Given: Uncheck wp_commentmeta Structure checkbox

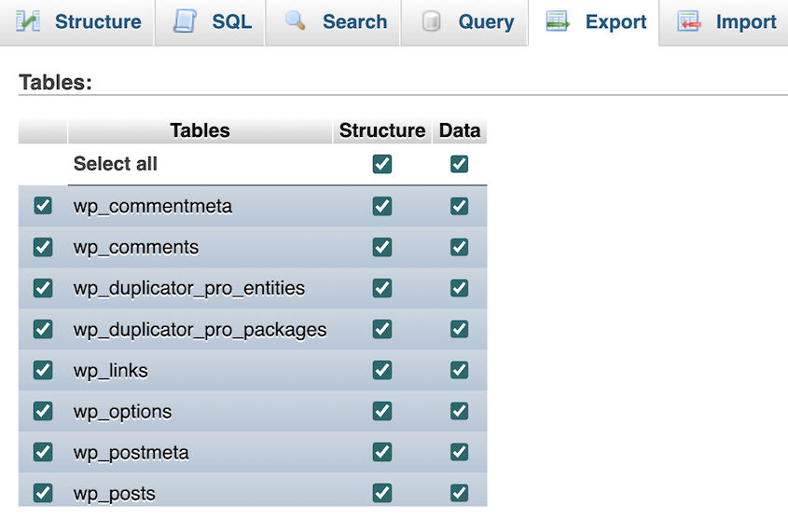Looking at the screenshot, I should point(382,206).
